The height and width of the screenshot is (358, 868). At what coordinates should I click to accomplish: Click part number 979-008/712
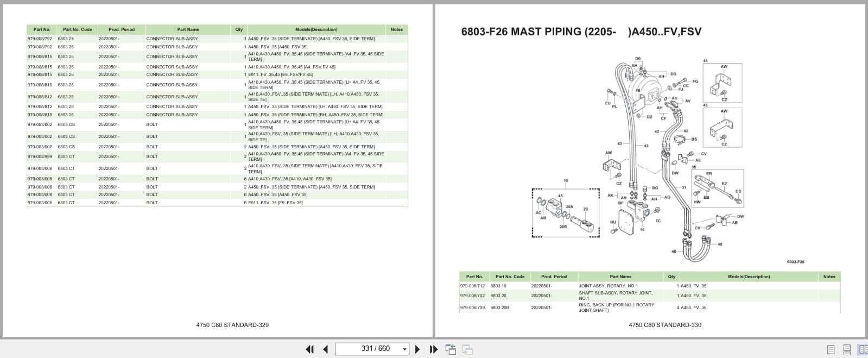click(472, 286)
